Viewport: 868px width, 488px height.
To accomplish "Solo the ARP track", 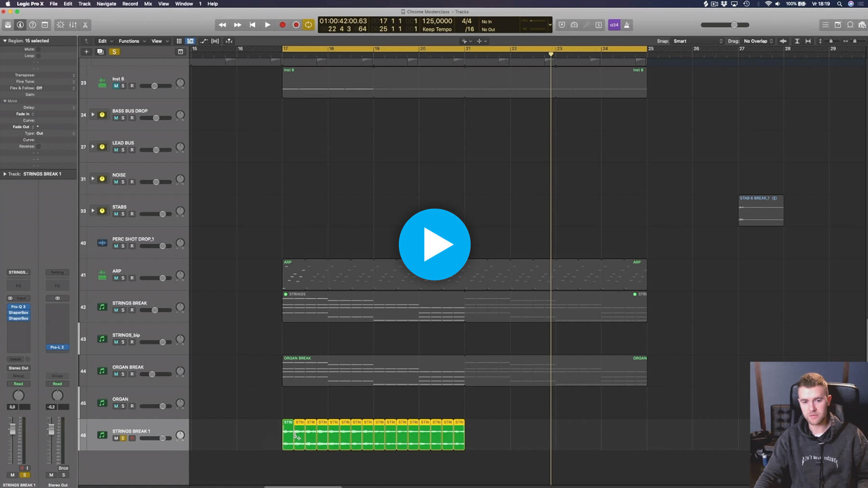I will (x=123, y=278).
